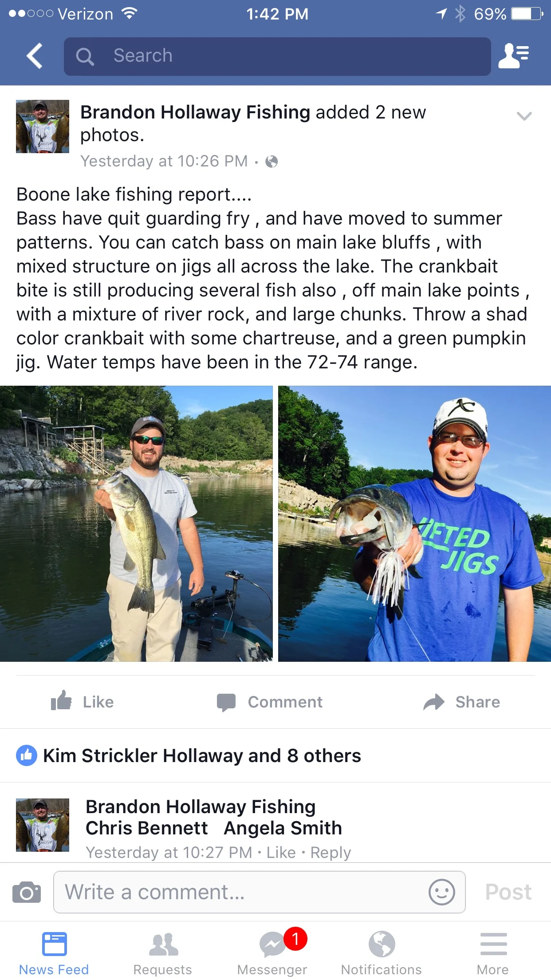Open the emoji smiley picker
551x980 pixels.
coord(441,892)
